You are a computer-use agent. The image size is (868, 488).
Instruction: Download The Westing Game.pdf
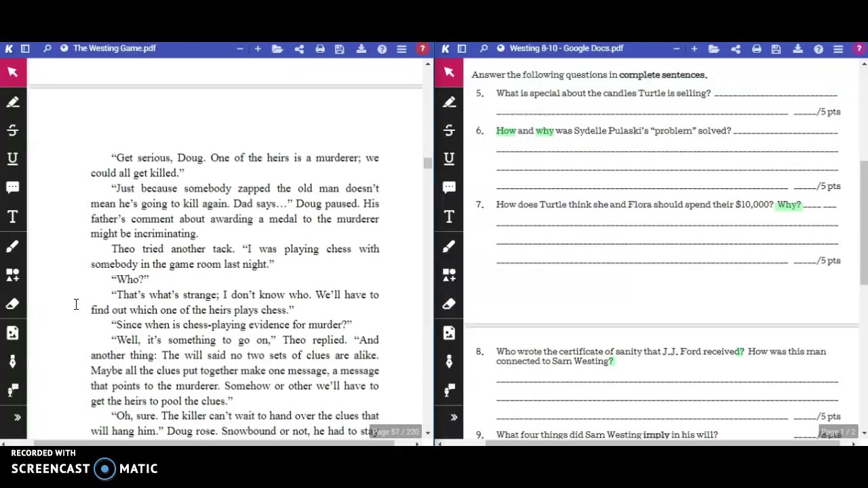pos(361,49)
